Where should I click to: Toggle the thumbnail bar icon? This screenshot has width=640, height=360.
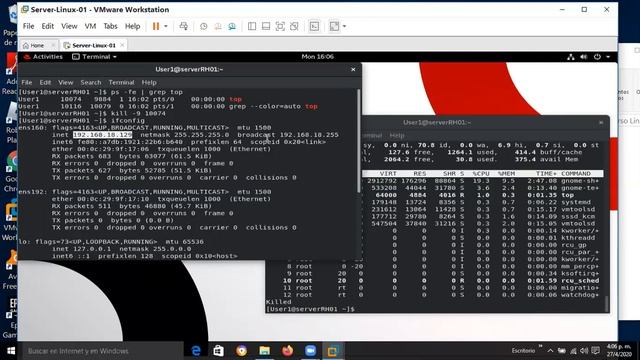pyautogui.click(x=266, y=26)
